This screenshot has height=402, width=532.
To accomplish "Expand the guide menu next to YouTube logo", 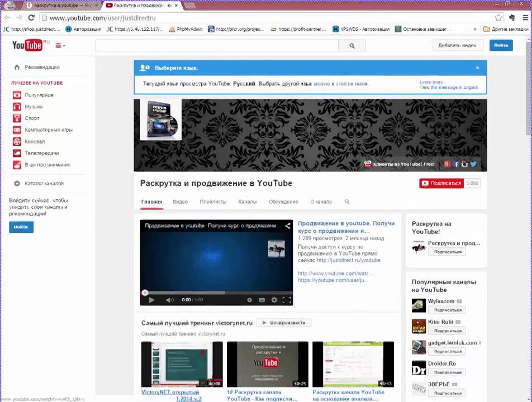I will 59,46.
